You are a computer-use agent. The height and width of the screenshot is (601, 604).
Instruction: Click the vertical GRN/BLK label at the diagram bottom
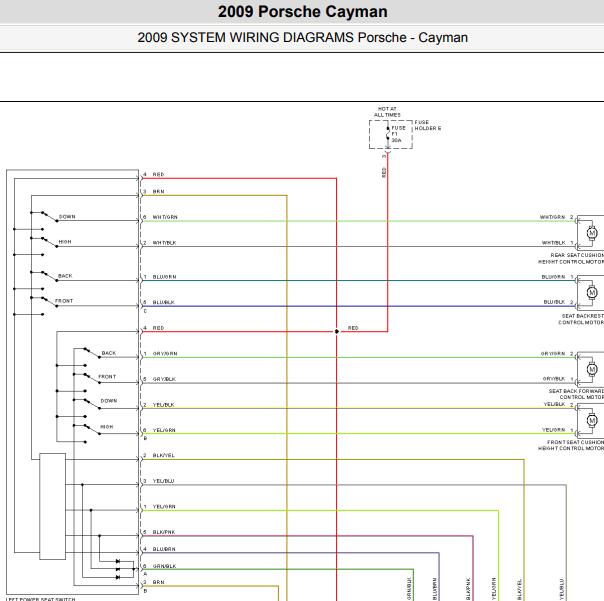409,589
